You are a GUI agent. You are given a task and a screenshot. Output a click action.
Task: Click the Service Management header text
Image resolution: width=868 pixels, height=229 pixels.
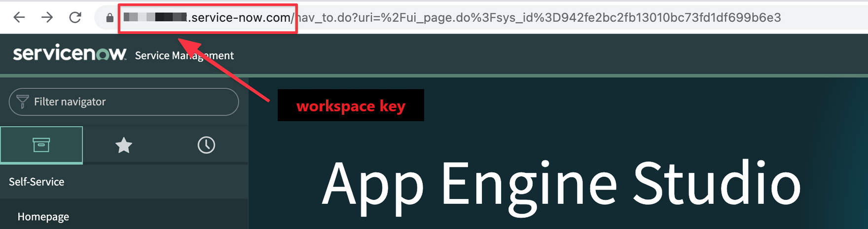184,56
